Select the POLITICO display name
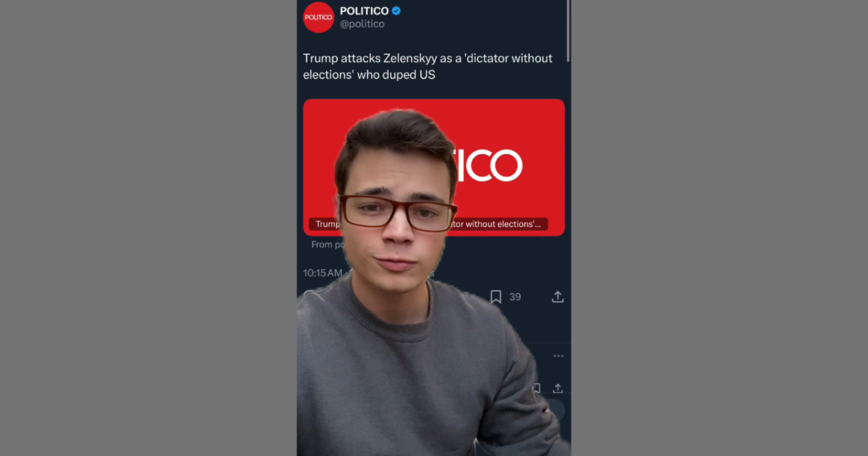The image size is (868, 456). click(x=364, y=11)
